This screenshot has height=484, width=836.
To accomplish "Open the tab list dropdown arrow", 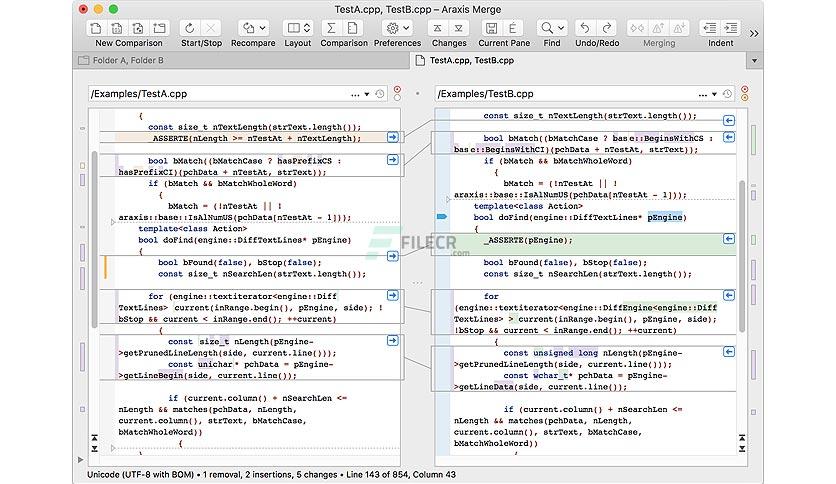I will click(x=754, y=61).
